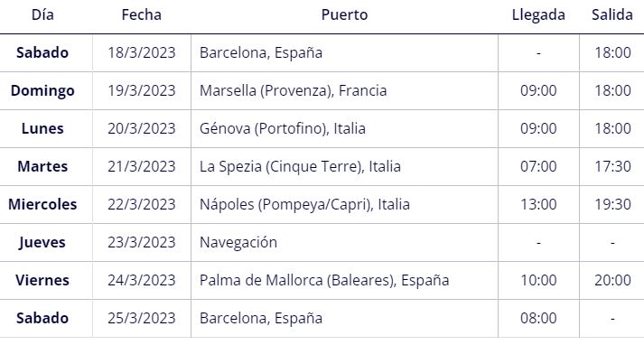This screenshot has height=345, width=644.
Task: Click the Salida column header
Action: click(612, 14)
